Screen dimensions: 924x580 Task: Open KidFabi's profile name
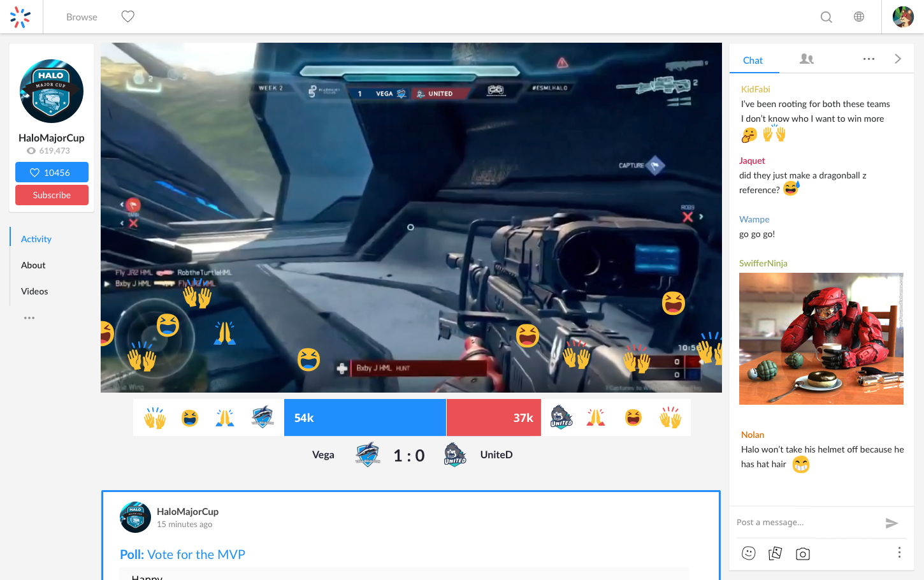click(756, 89)
